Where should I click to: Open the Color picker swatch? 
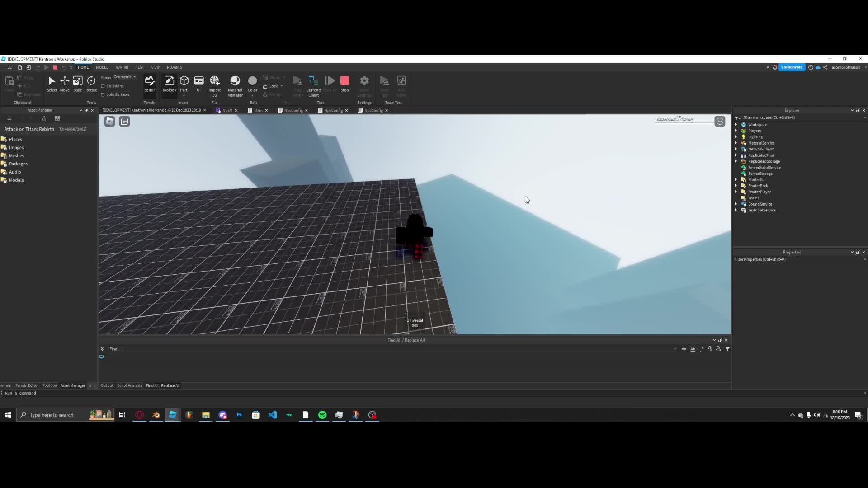(x=252, y=81)
